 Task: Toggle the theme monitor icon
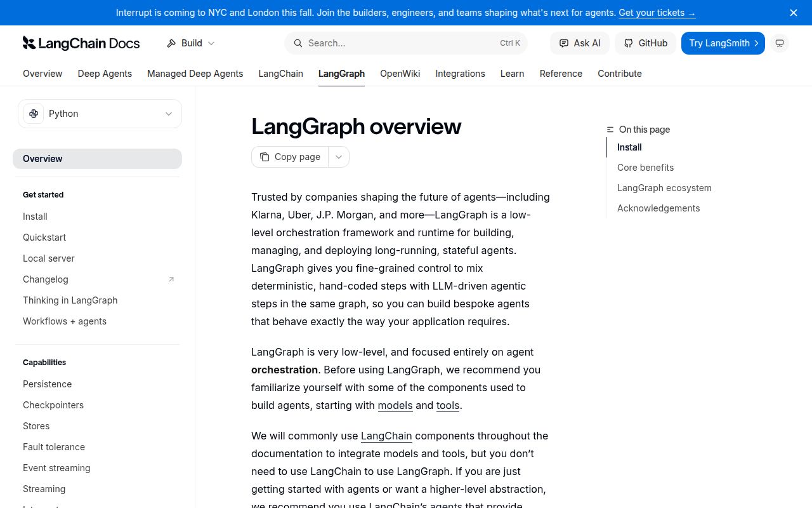(x=780, y=43)
